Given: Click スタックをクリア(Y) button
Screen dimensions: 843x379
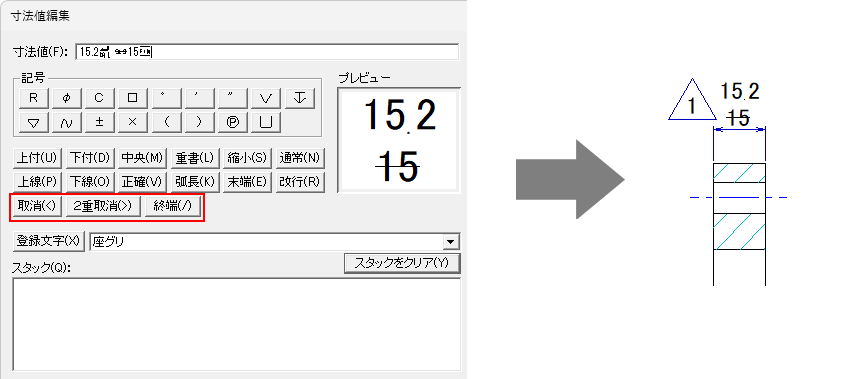Looking at the screenshot, I should 402,263.
